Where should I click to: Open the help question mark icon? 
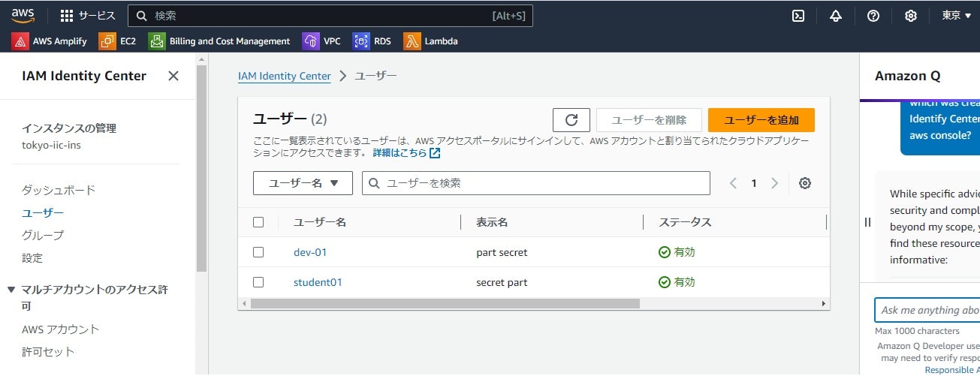point(873,16)
